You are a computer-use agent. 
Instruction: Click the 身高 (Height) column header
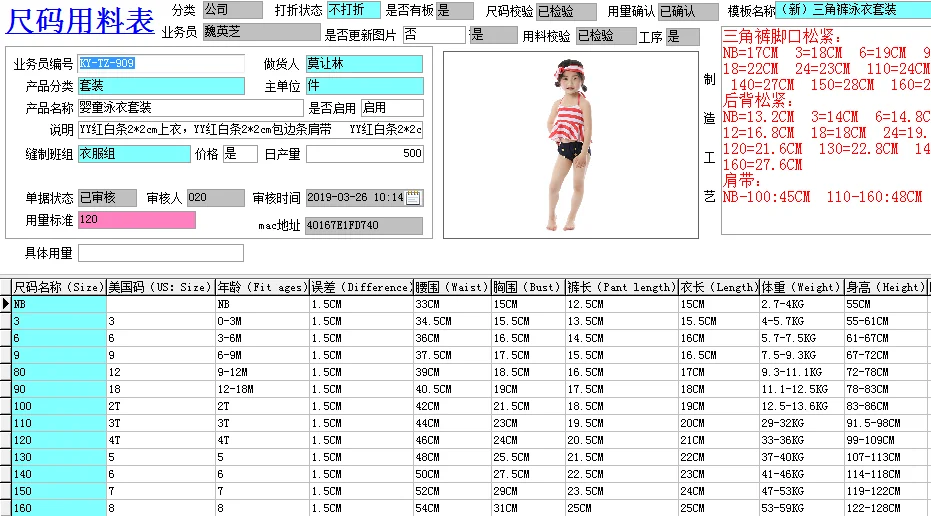pyautogui.click(x=885, y=287)
